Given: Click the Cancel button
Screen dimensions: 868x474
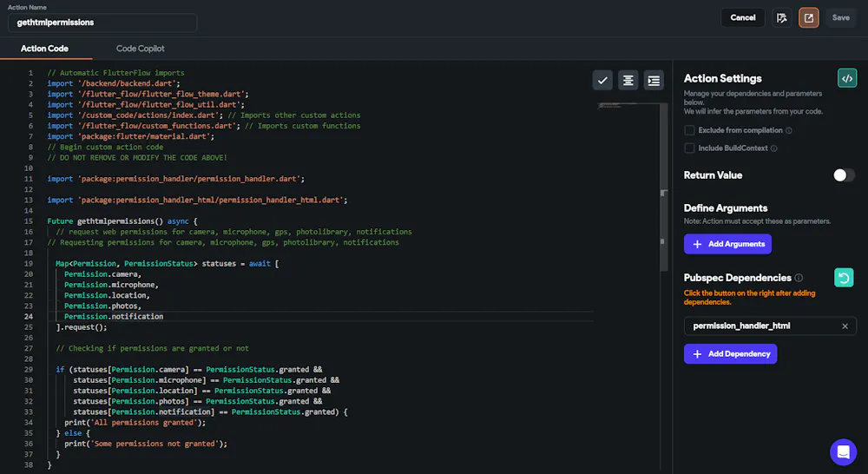Looking at the screenshot, I should (x=743, y=17).
